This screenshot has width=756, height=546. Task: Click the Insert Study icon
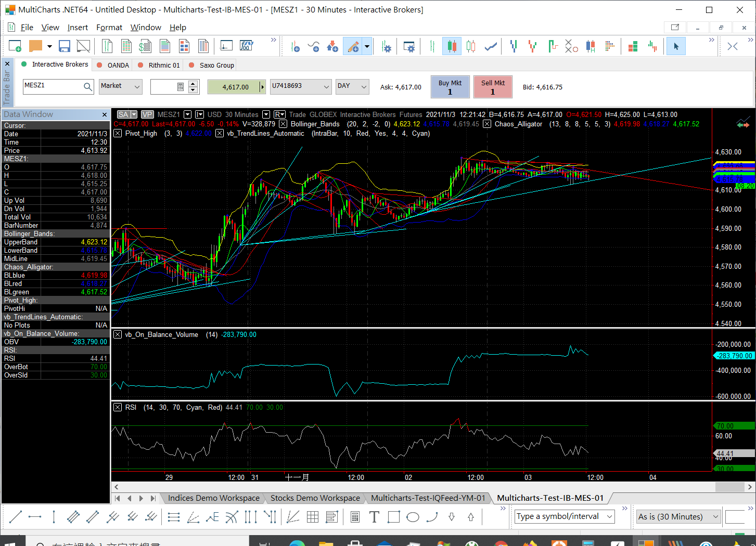314,46
